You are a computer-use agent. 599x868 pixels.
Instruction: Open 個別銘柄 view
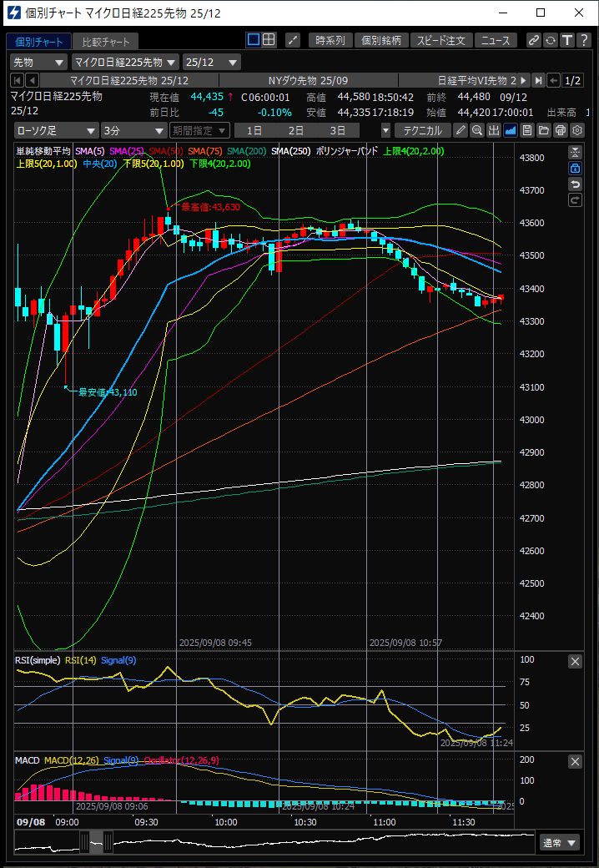[x=381, y=40]
